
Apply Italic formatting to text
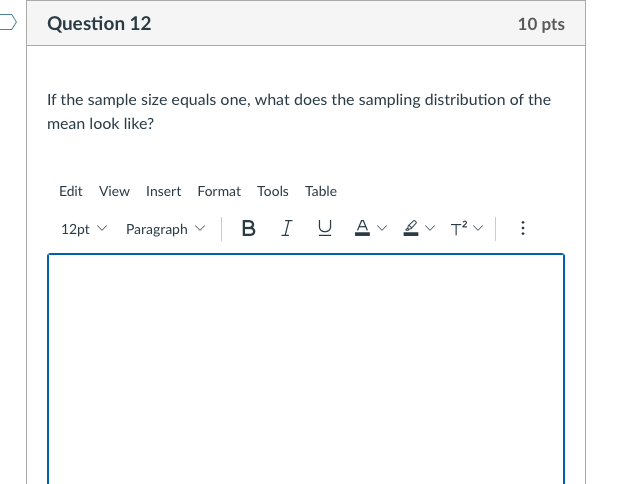[286, 229]
